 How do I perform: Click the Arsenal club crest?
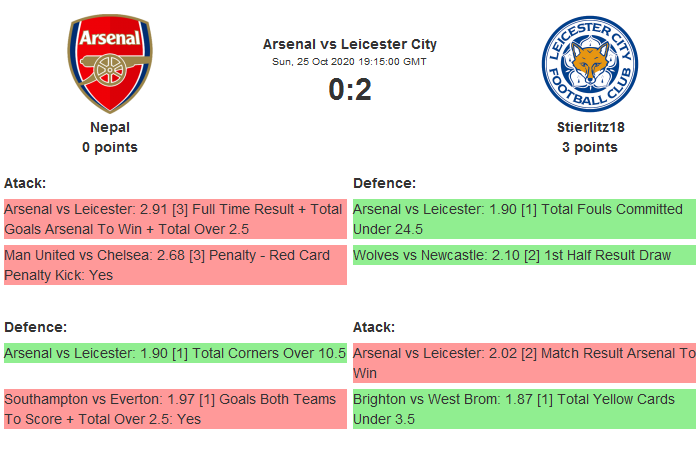[x=110, y=64]
